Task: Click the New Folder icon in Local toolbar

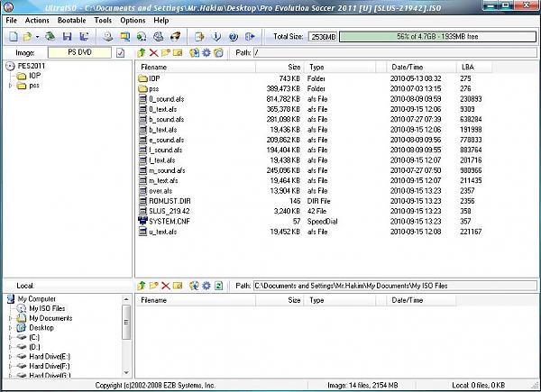Action: (x=153, y=286)
